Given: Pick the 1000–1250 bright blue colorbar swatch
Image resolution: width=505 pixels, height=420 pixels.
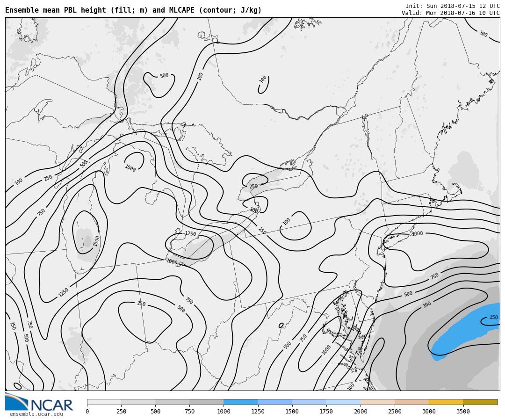Looking at the screenshot, I should [x=241, y=402].
